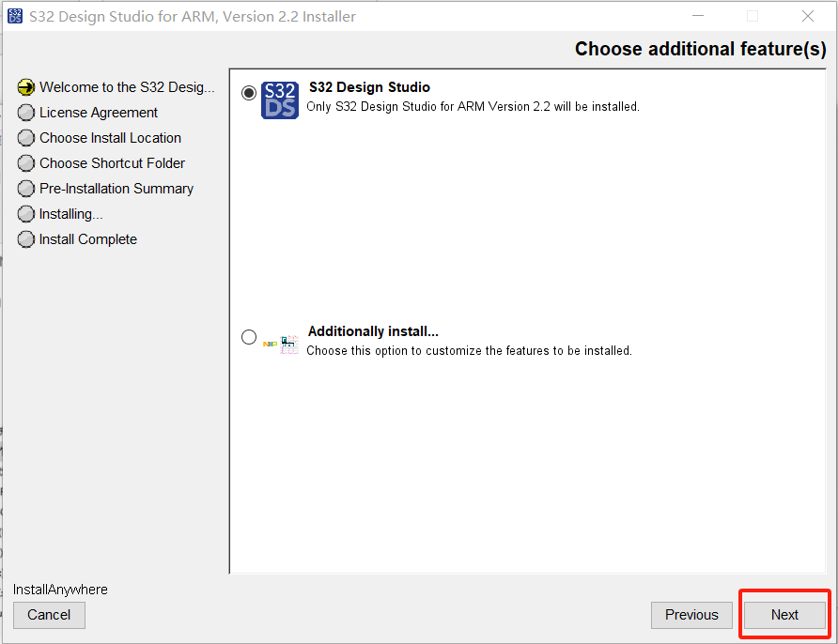Viewport: 838px width, 644px height.
Task: Click the installer title bar app icon
Action: pyautogui.click(x=15, y=17)
